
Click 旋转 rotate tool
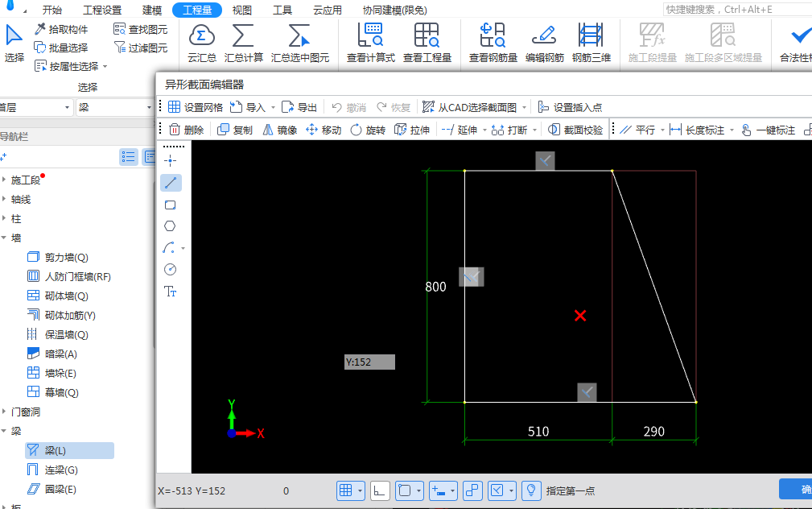pyautogui.click(x=368, y=130)
